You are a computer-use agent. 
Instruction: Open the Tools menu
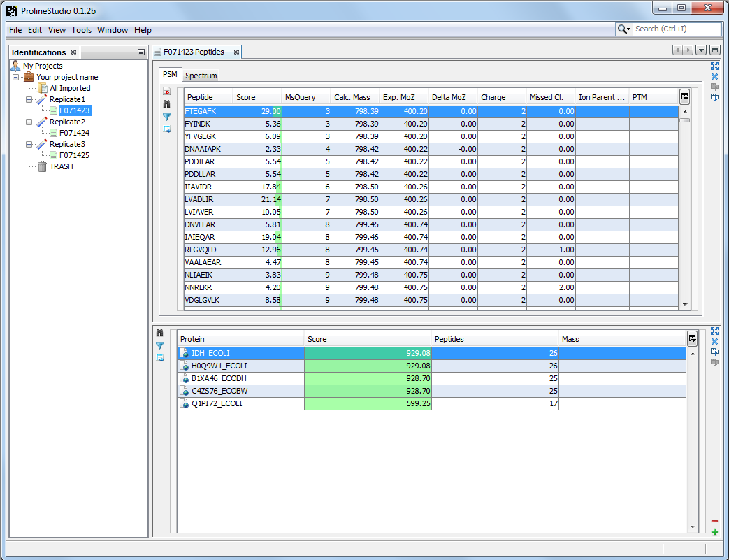coord(81,30)
